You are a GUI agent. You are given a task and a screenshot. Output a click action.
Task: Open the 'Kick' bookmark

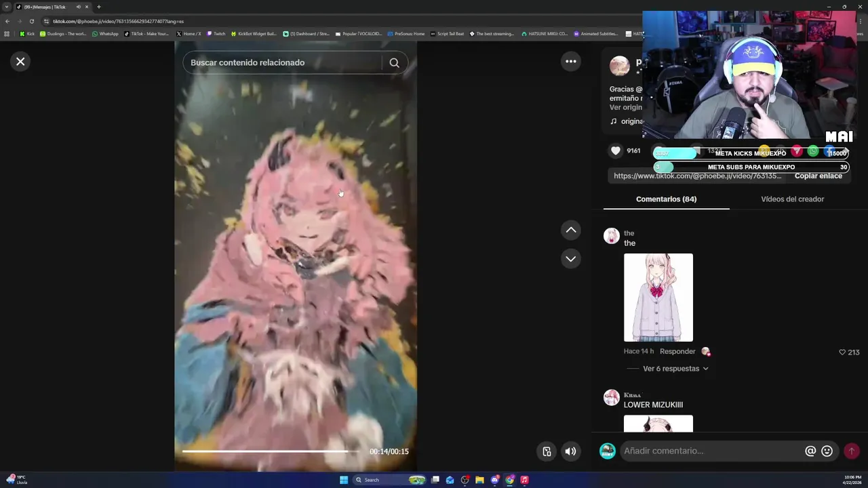click(x=27, y=33)
